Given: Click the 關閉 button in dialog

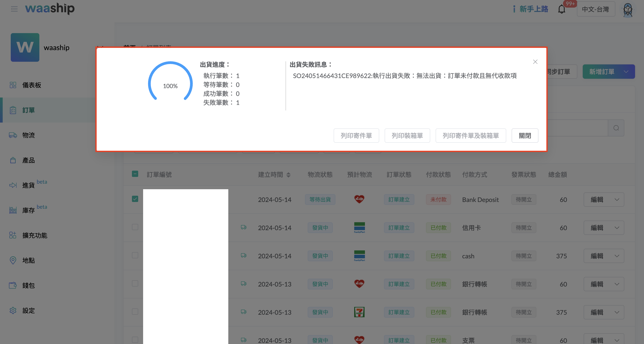Looking at the screenshot, I should point(525,136).
